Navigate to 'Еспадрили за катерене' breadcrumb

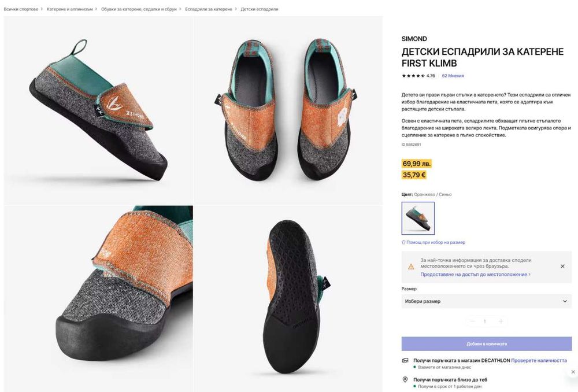coord(209,9)
